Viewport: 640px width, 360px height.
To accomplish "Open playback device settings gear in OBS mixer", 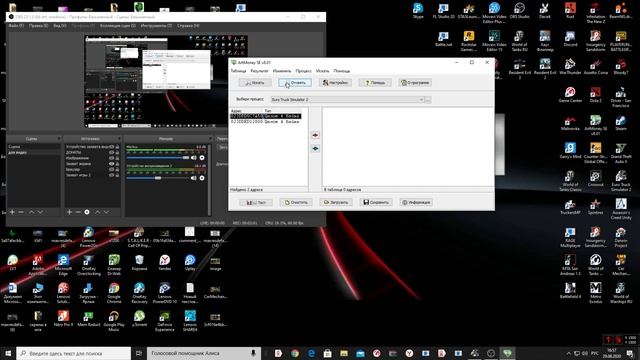I will tap(202, 178).
